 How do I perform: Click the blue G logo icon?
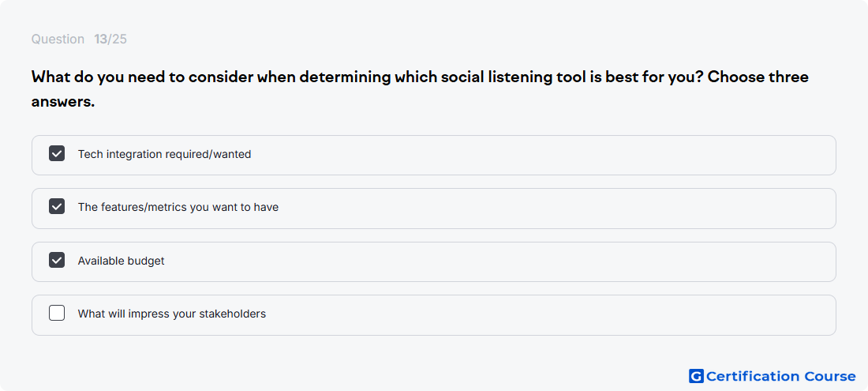point(696,376)
